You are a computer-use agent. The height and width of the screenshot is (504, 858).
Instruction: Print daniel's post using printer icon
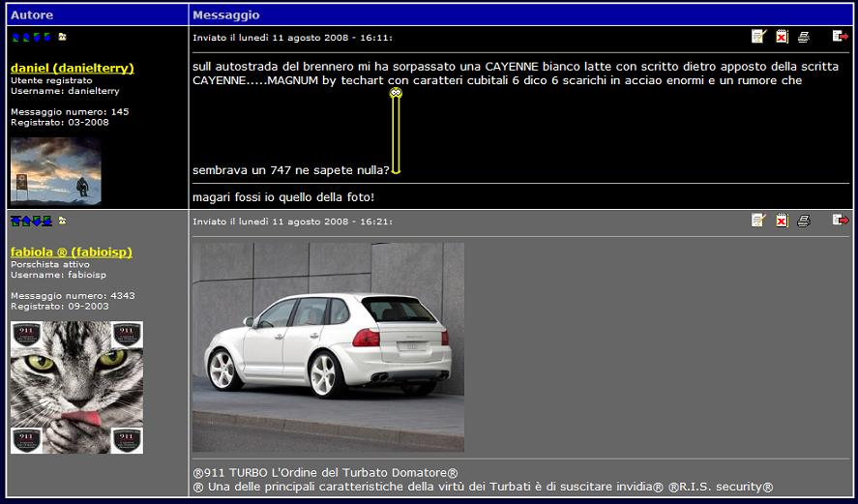click(803, 37)
